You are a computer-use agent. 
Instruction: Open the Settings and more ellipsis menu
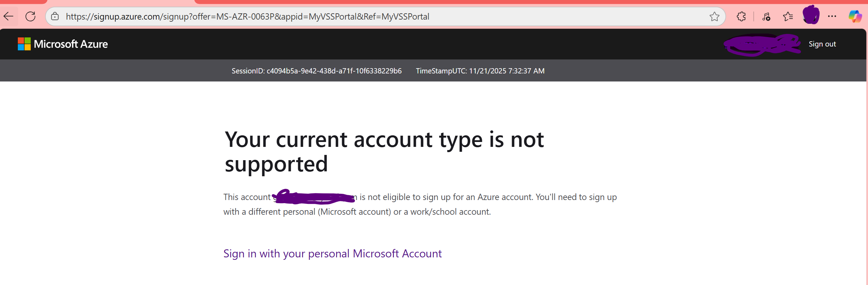pos(832,16)
